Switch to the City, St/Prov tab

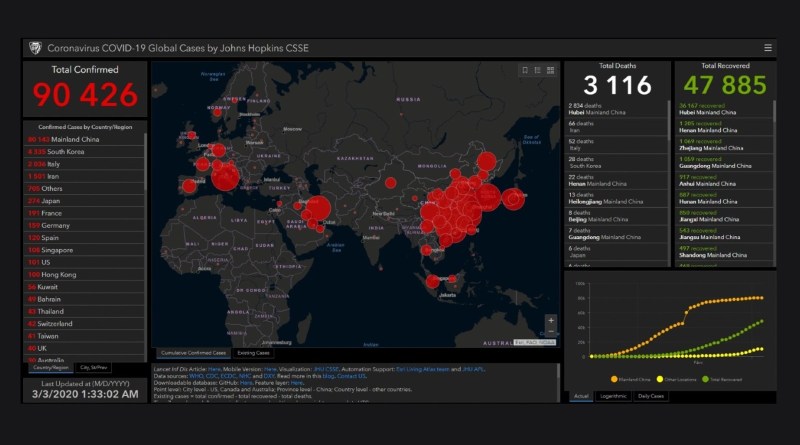click(96, 368)
